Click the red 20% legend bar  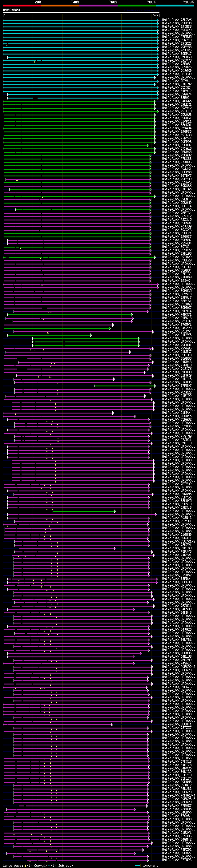tap(22, 6)
